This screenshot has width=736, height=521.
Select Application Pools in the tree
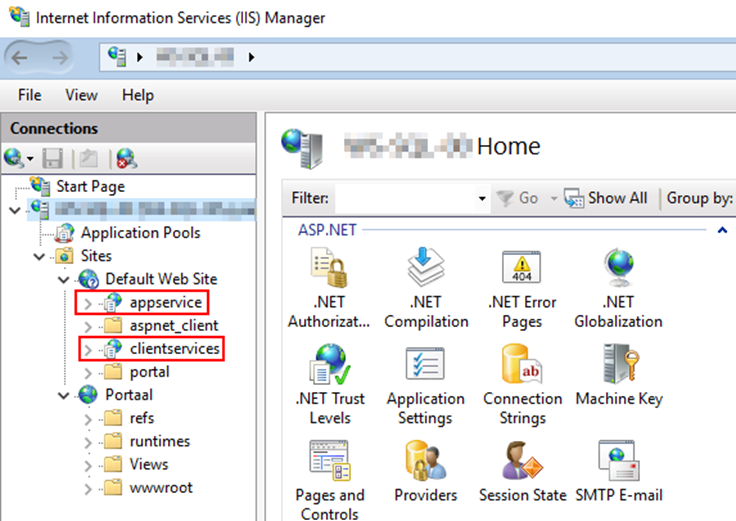(x=140, y=233)
